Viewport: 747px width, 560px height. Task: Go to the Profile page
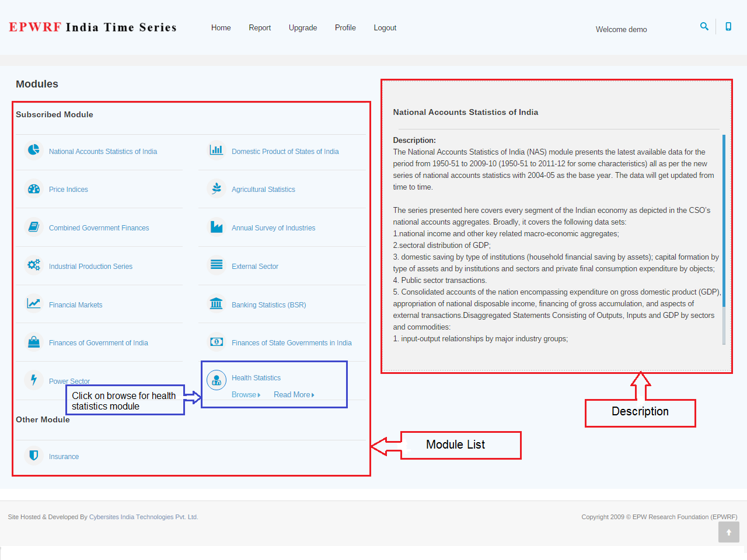click(345, 28)
